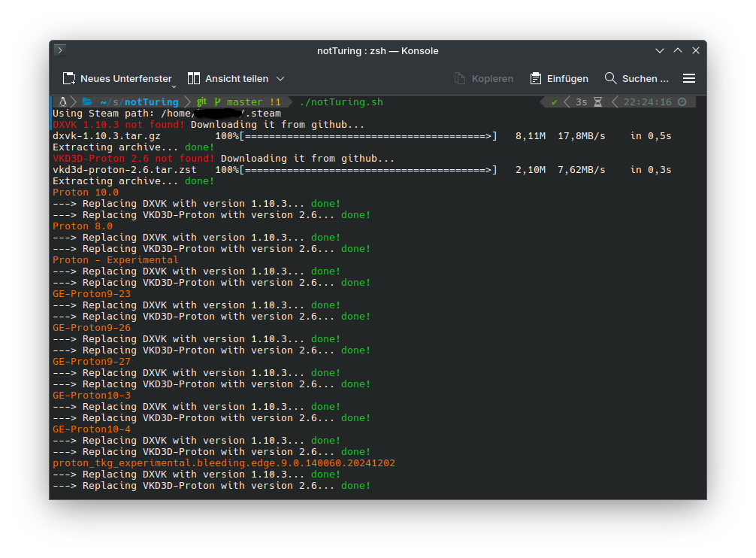This screenshot has width=756, height=558.
Task: Click the 'GE-Proton10-4' heading
Action: click(92, 429)
